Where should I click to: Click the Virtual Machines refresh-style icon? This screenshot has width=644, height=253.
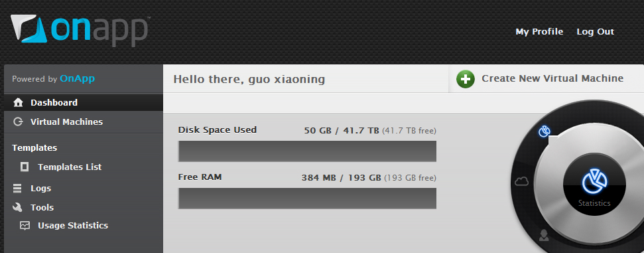[x=18, y=122]
